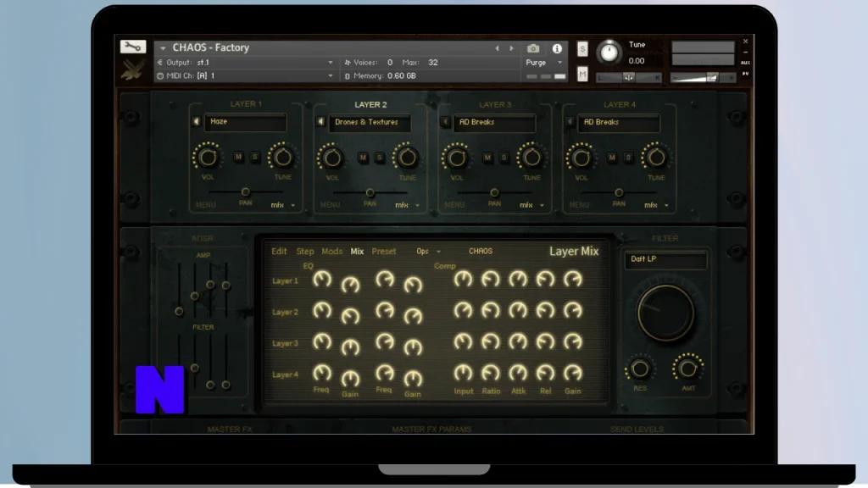Click the Layer 3 VOL knob
Image resolution: width=868 pixels, height=488 pixels.
[457, 158]
